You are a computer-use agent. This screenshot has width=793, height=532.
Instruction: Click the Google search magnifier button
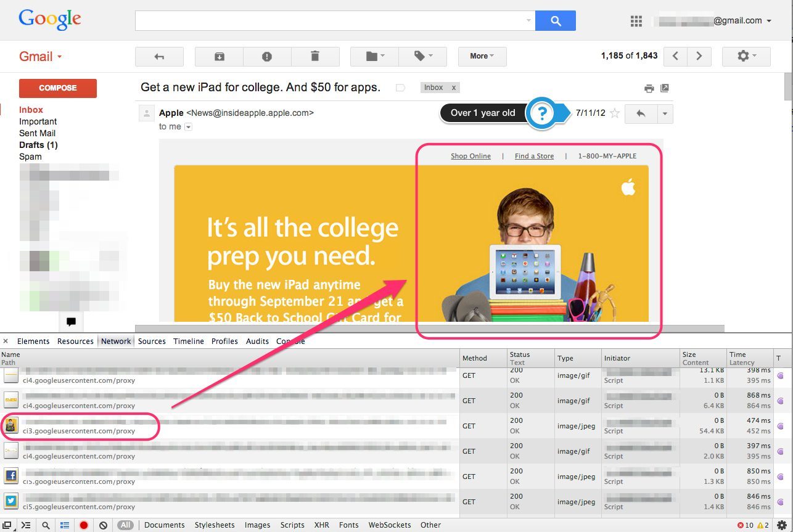tap(555, 21)
